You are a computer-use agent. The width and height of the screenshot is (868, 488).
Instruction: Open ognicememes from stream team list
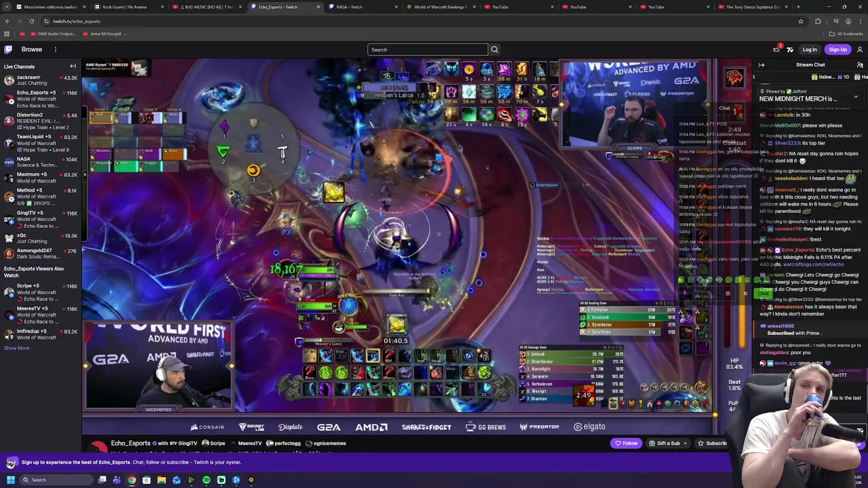[x=325, y=443]
